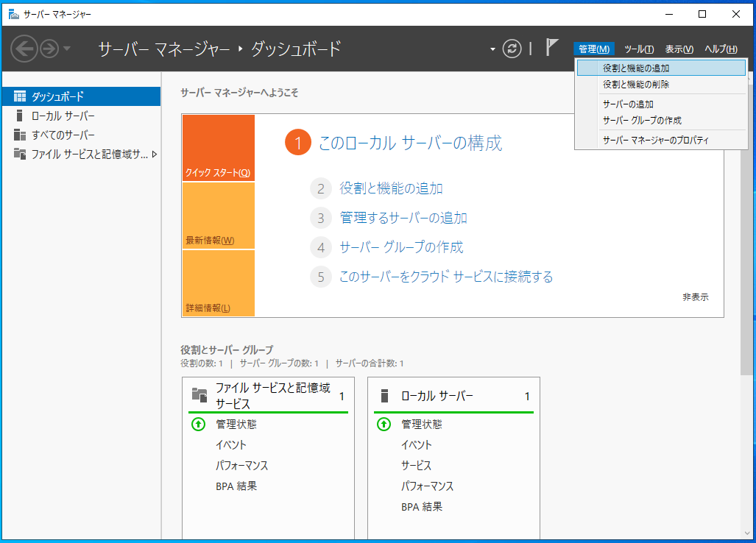The image size is (756, 543).
Task: Open the notifications flag icon
Action: pos(551,47)
